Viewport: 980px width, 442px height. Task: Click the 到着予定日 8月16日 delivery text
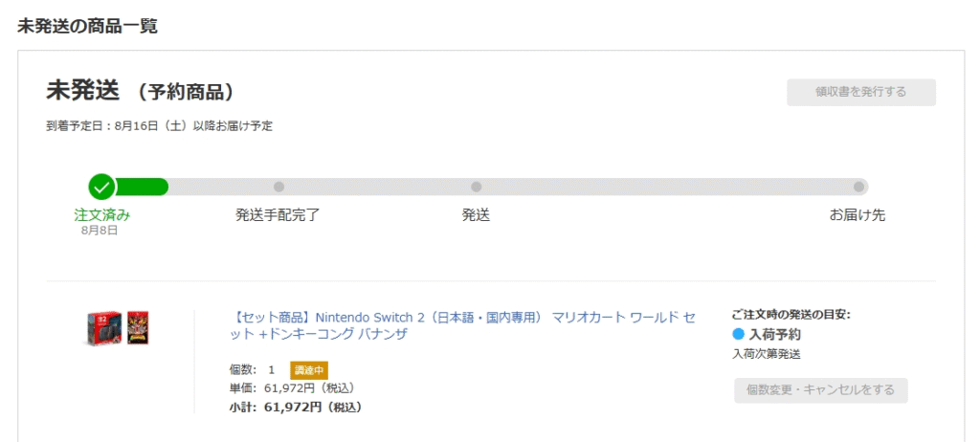point(160,125)
